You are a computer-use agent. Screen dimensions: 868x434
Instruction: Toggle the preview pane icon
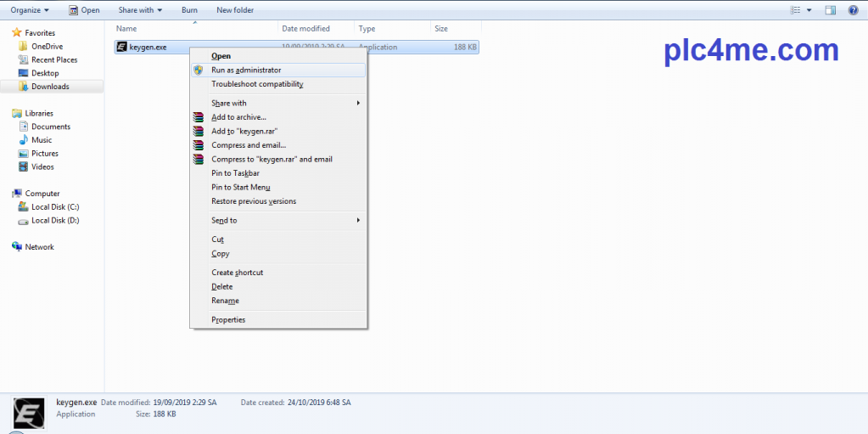coord(831,10)
